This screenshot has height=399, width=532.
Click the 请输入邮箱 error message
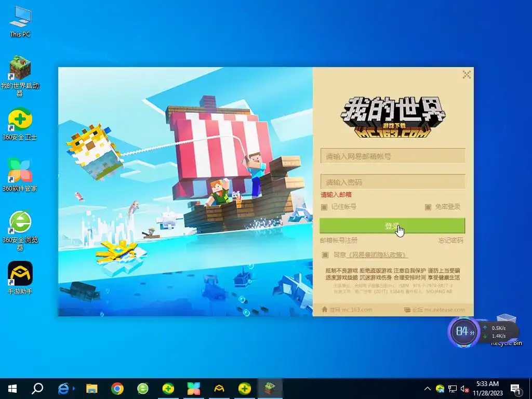point(336,195)
